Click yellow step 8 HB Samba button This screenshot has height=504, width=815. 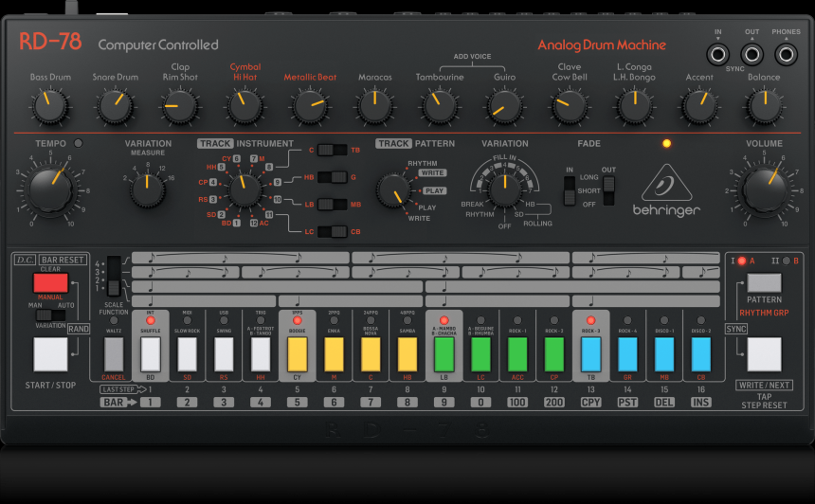pos(407,354)
